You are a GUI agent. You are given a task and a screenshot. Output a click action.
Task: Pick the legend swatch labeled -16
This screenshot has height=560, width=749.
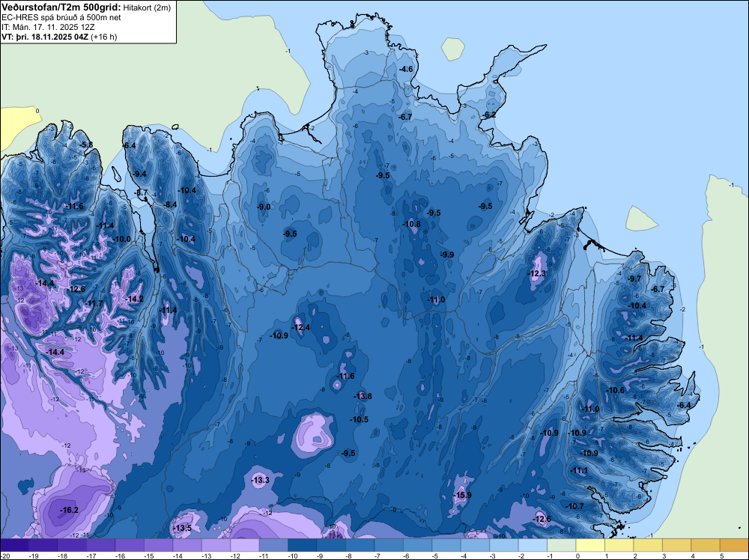[130, 545]
